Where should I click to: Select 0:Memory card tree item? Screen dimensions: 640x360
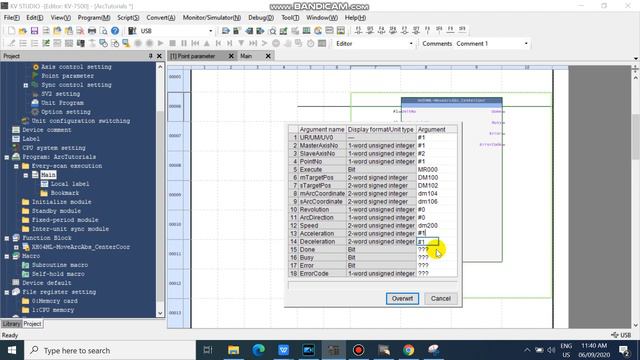coord(54,301)
